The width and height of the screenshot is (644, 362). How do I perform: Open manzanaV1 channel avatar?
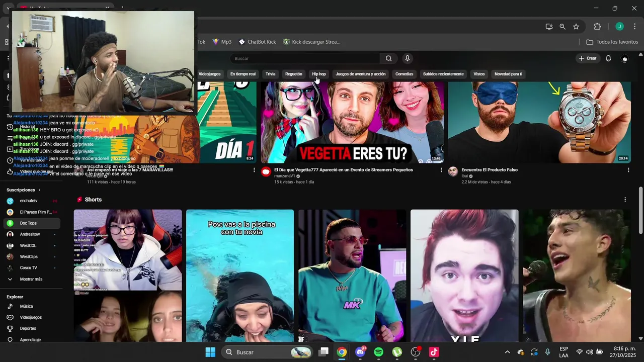pyautogui.click(x=266, y=171)
